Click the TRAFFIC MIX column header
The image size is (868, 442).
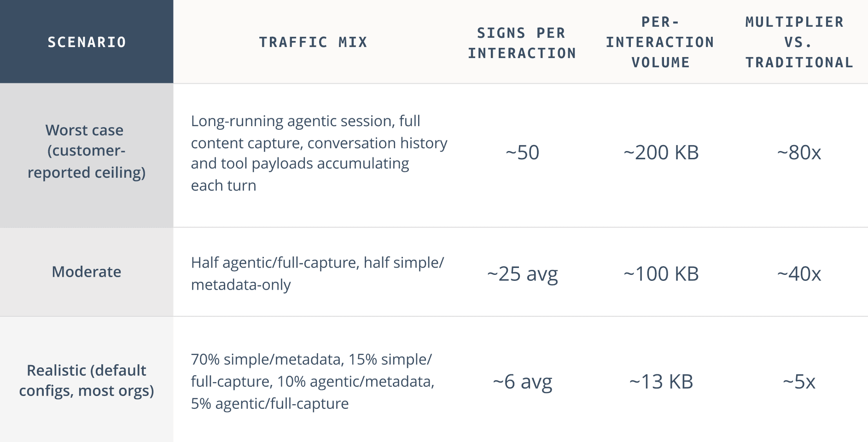pyautogui.click(x=313, y=42)
